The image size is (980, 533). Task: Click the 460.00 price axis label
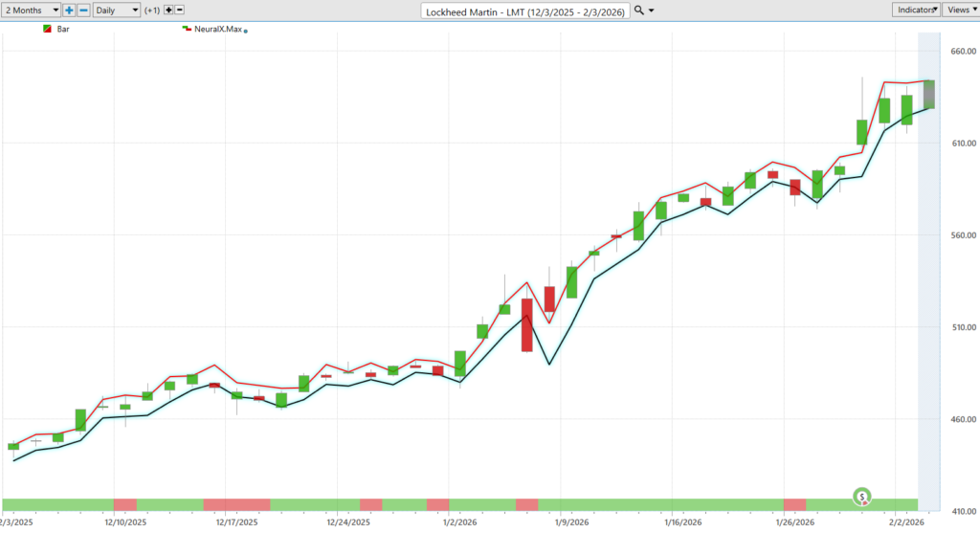point(963,419)
